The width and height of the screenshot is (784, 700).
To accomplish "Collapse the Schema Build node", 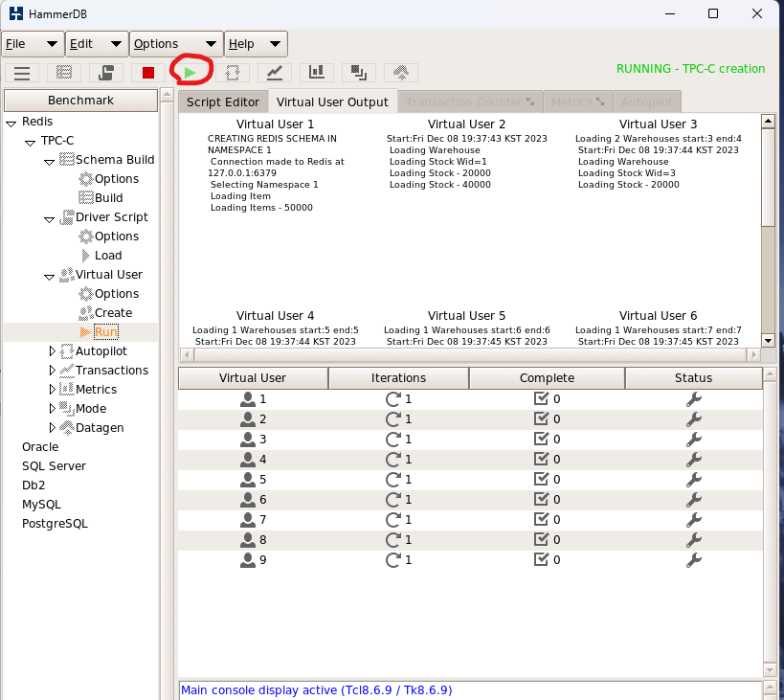I will [49, 162].
